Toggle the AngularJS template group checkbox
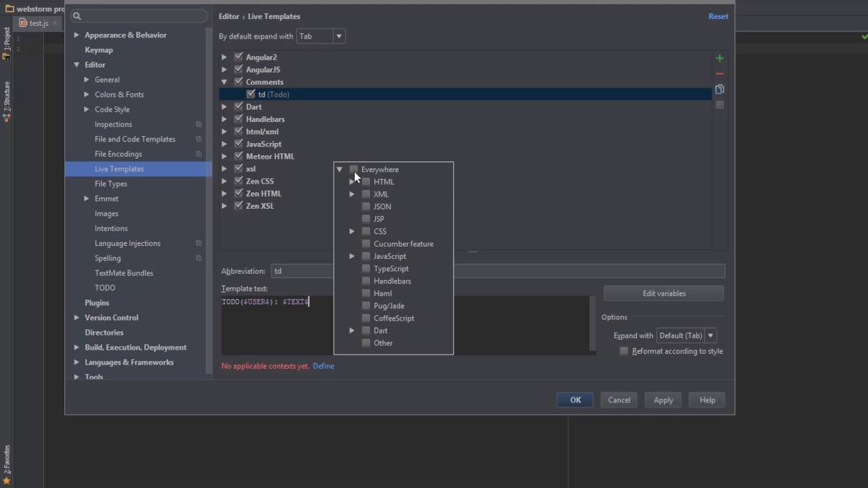 (x=239, y=69)
